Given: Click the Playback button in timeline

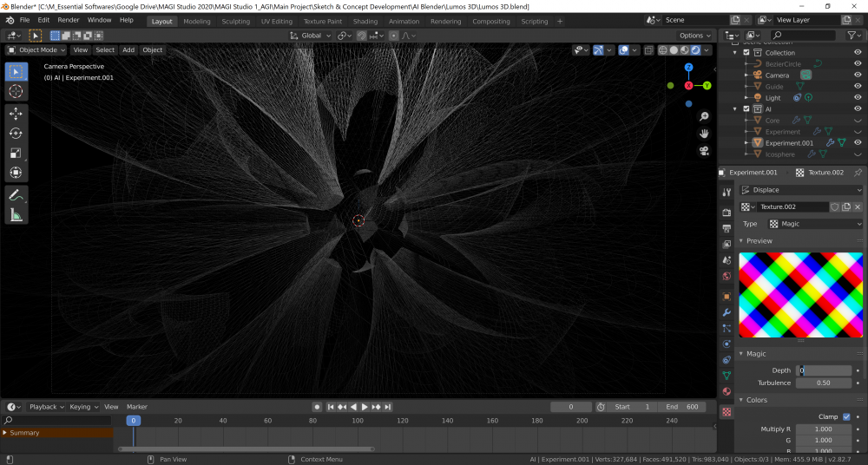Looking at the screenshot, I should tap(43, 407).
